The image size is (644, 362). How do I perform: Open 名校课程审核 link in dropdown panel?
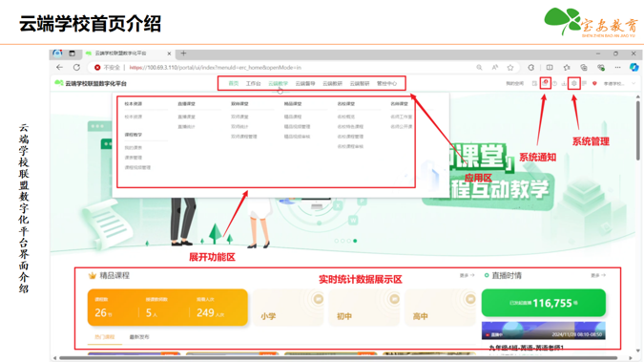pyautogui.click(x=350, y=146)
